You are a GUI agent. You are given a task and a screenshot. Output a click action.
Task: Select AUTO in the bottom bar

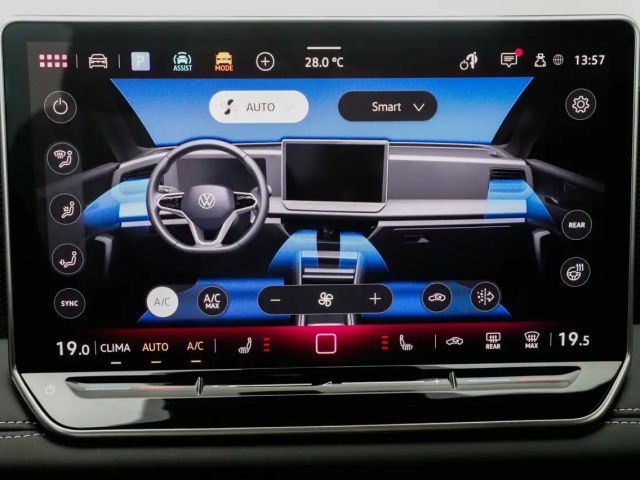tap(155, 347)
